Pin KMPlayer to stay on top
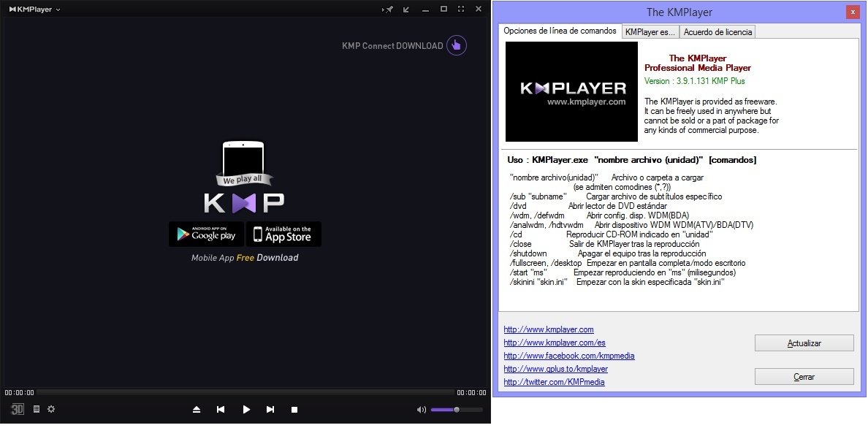Screen dimensions: 868x428 coord(387,9)
